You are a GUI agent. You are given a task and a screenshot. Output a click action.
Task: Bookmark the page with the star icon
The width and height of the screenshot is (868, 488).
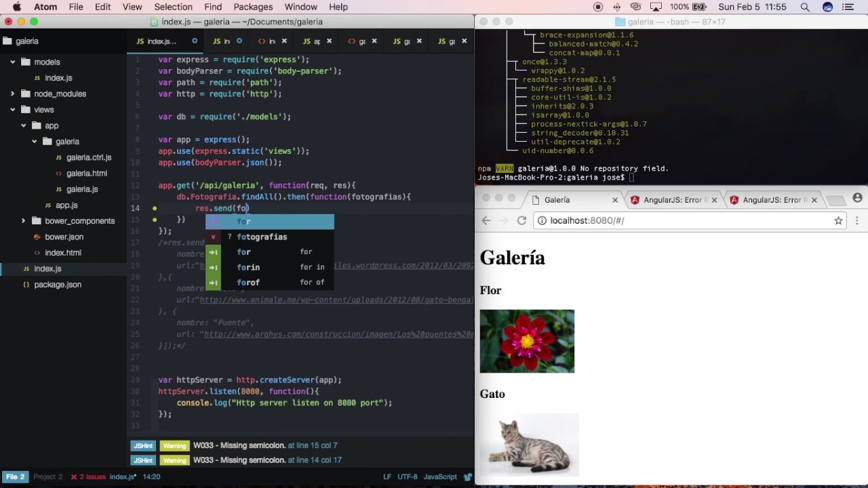838,220
